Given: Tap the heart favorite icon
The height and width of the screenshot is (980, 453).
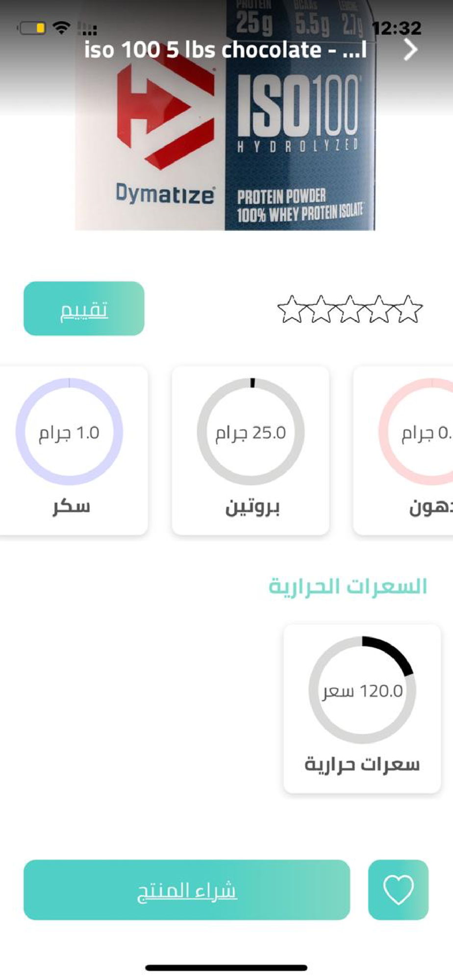Looking at the screenshot, I should click(x=398, y=889).
